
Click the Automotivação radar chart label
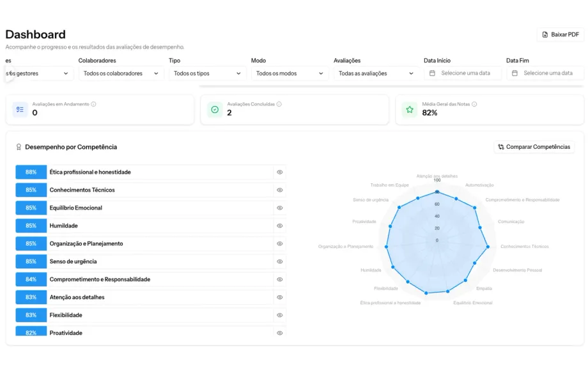point(479,185)
